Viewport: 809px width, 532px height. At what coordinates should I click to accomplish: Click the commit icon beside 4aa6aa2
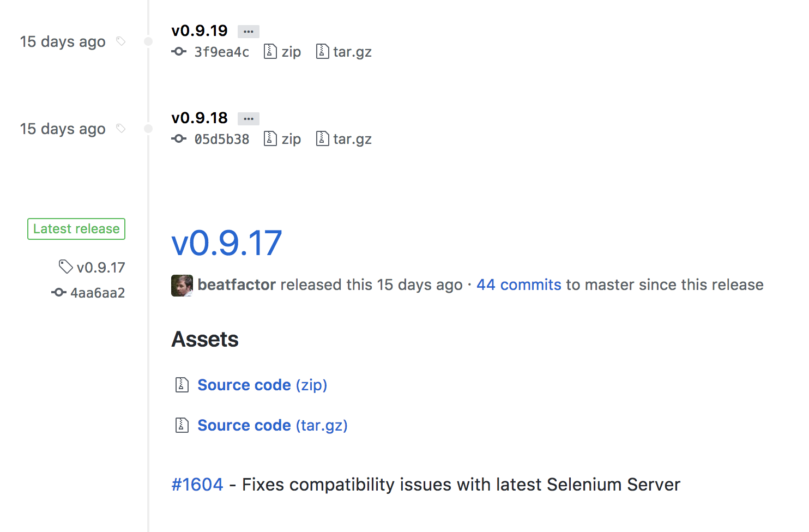(x=59, y=293)
